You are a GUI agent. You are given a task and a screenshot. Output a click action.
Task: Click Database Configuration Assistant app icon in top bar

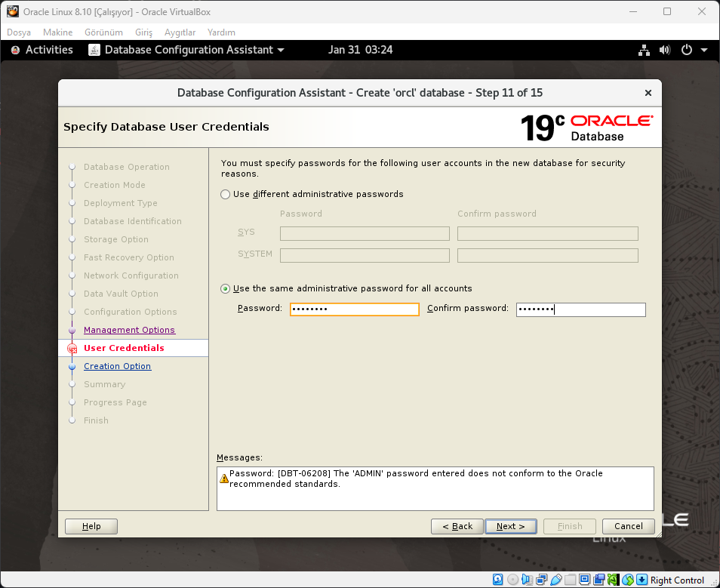(94, 50)
